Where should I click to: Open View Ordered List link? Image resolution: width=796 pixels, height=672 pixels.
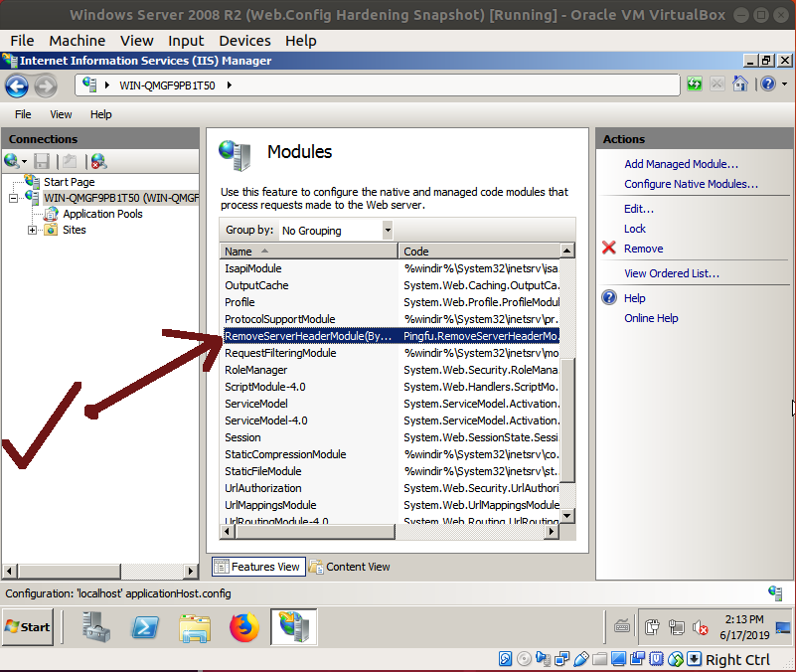click(672, 273)
